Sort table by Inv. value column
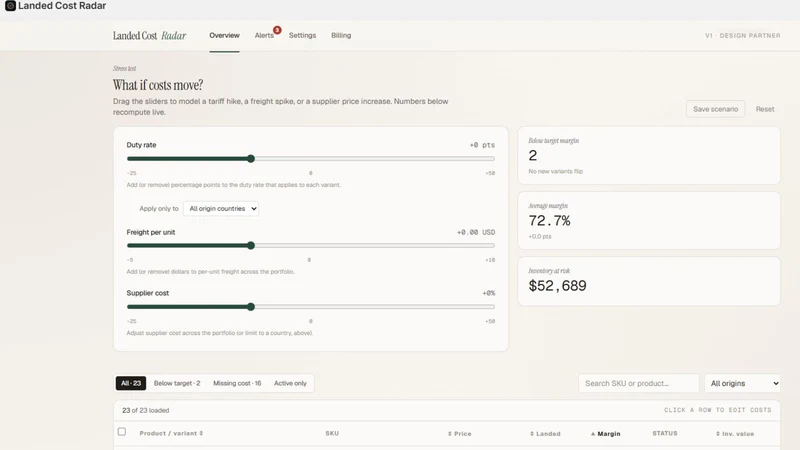Viewport: 800px width, 450px height. click(735, 434)
